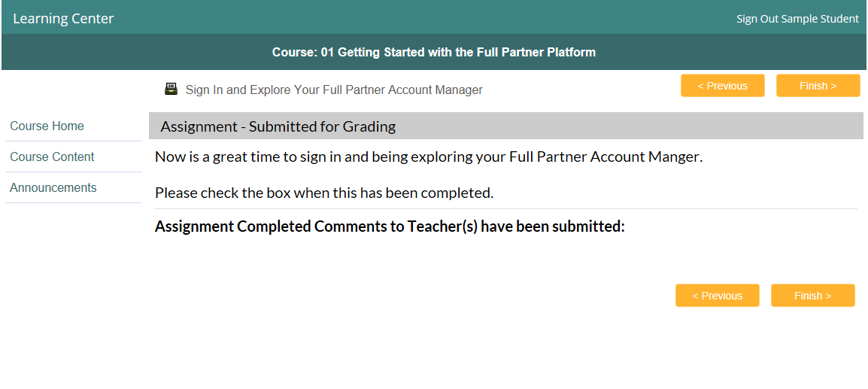Select the course title banner text

(434, 52)
